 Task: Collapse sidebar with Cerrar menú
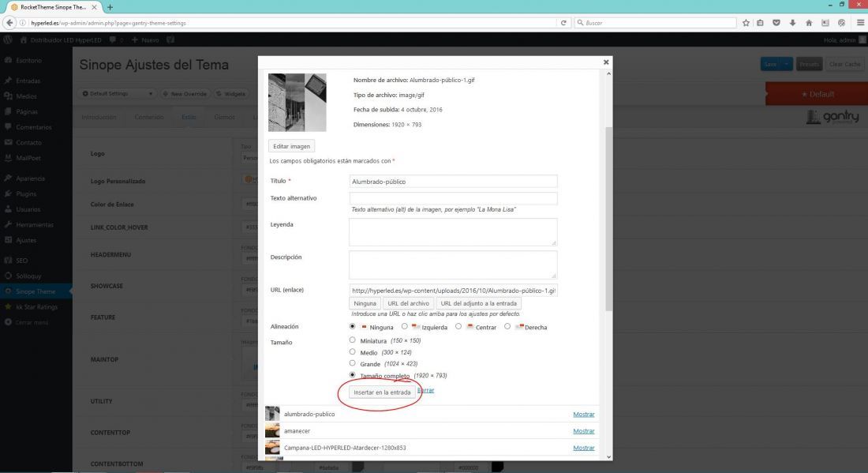[x=32, y=322]
